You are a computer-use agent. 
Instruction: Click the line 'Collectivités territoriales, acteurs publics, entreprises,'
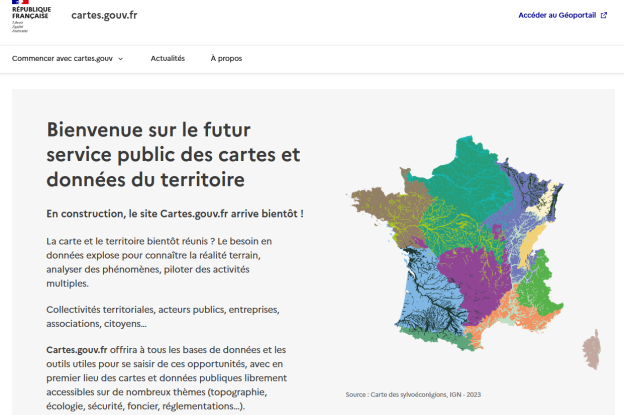coord(163,310)
